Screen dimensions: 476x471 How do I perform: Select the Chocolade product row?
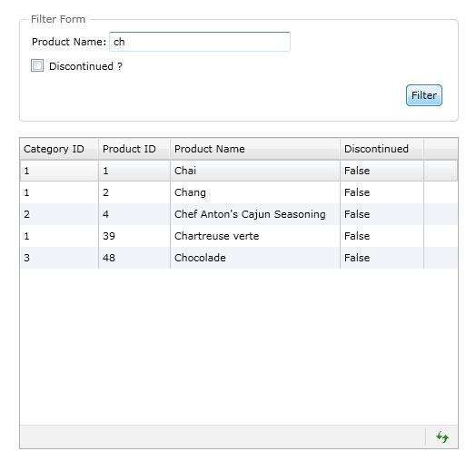(239, 258)
